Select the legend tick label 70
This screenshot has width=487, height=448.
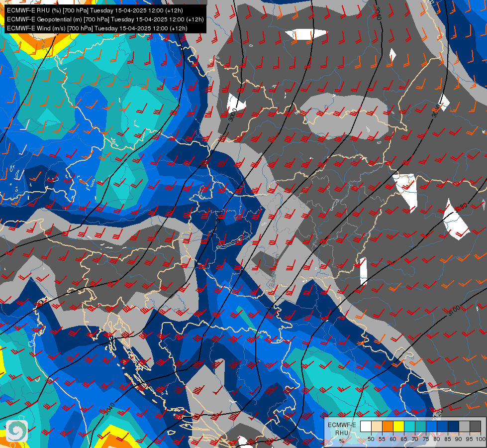(x=415, y=439)
